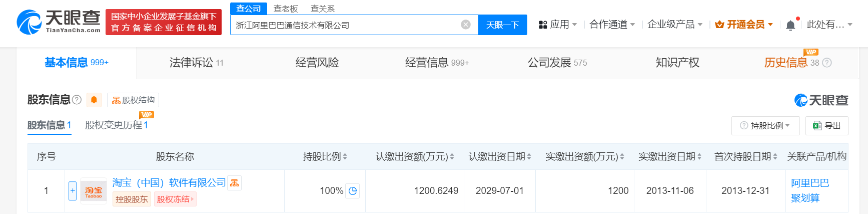Image resolution: width=868 pixels, height=214 pixels.
Task: Click the 股东名称 column header
Action: pos(175,156)
